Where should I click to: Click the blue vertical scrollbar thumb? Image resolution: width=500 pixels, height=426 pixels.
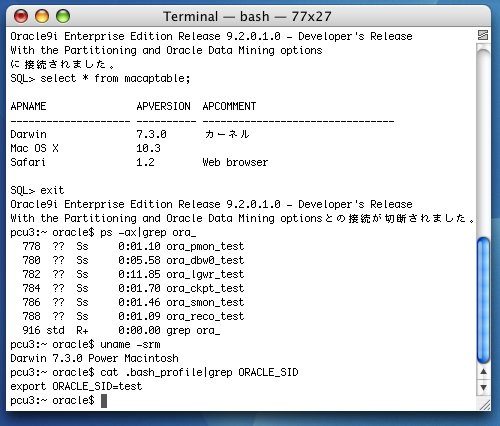click(x=483, y=300)
